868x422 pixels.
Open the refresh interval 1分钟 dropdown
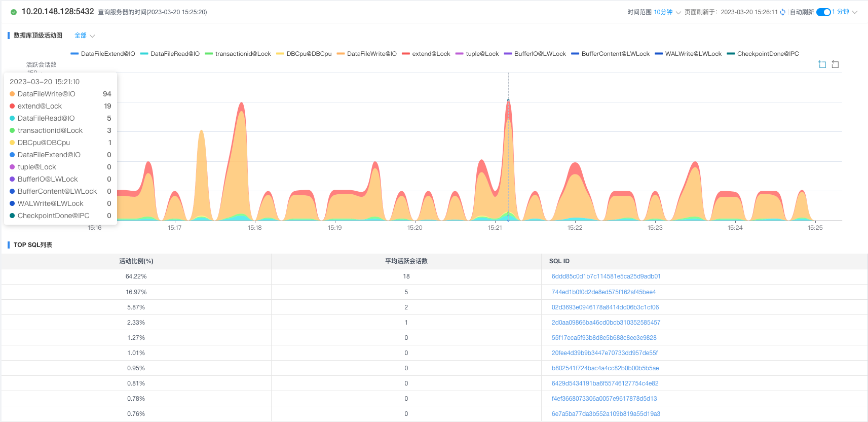(845, 12)
